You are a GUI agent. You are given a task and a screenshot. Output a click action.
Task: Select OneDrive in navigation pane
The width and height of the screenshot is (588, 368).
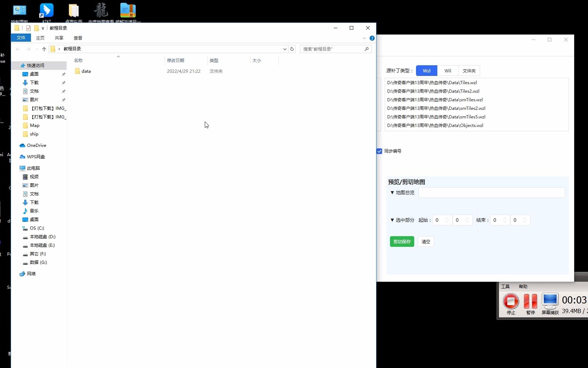(36, 145)
